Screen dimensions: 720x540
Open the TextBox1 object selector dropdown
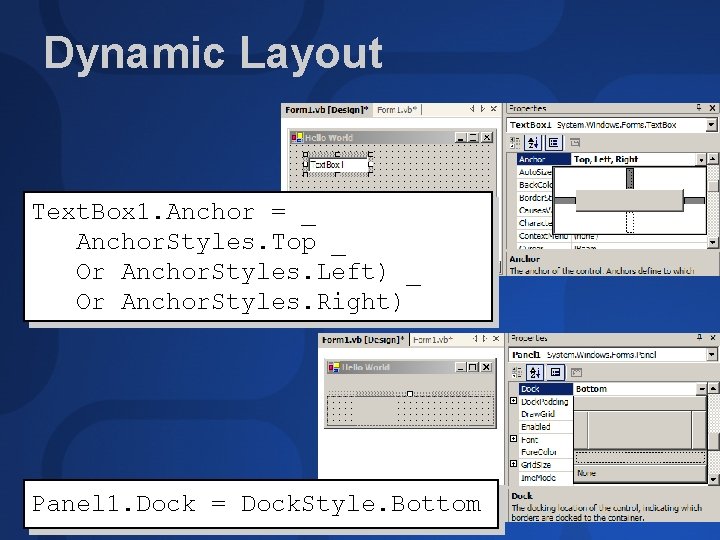[x=711, y=125]
